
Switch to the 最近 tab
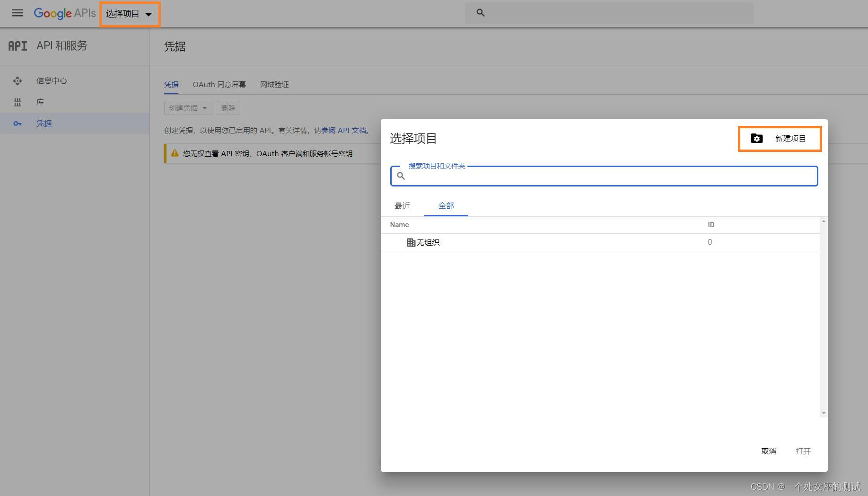coord(402,206)
